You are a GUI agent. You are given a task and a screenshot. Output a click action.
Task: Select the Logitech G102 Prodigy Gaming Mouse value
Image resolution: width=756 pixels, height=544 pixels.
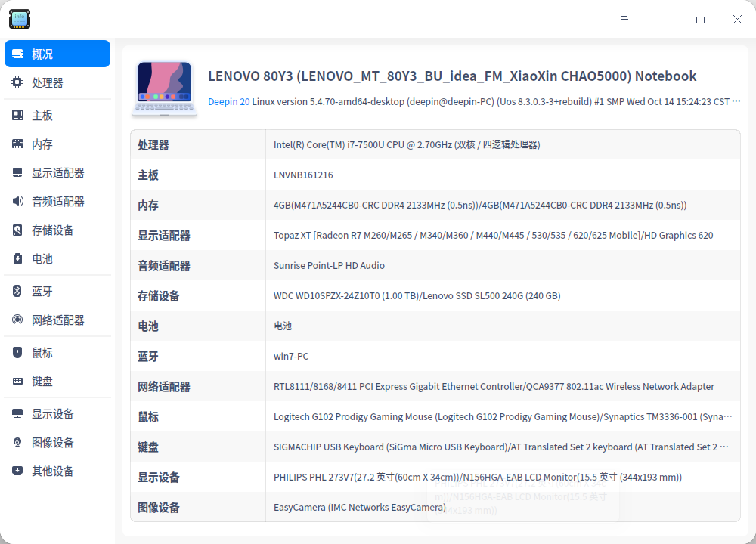[x=503, y=417]
